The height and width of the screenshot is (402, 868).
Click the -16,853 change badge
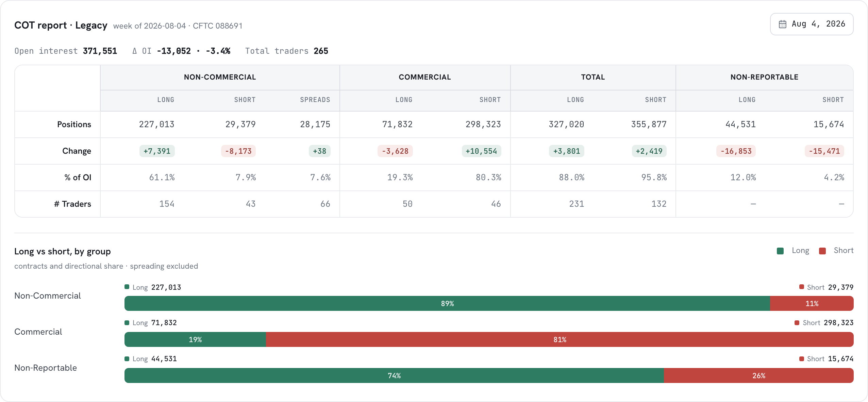(x=736, y=151)
